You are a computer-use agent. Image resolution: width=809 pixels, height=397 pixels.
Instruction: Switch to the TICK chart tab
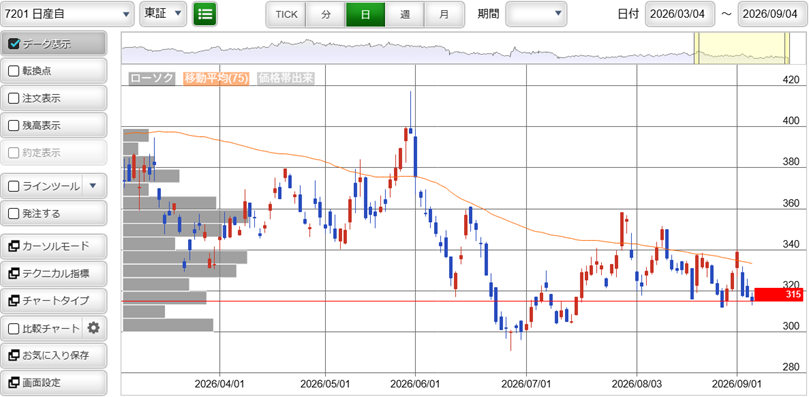pyautogui.click(x=286, y=14)
